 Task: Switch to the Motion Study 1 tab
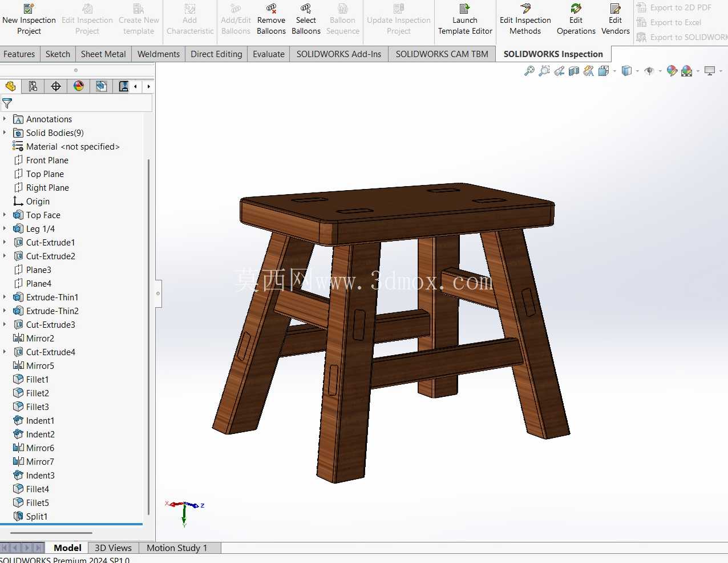[x=177, y=548]
